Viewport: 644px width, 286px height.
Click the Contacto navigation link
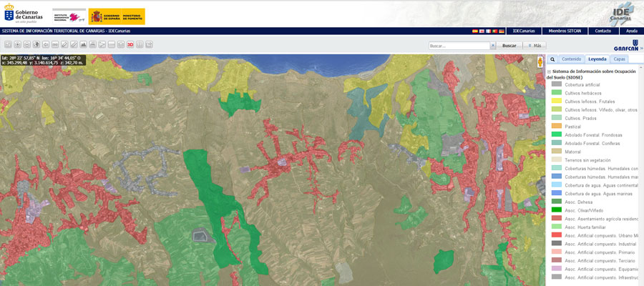pyautogui.click(x=603, y=31)
